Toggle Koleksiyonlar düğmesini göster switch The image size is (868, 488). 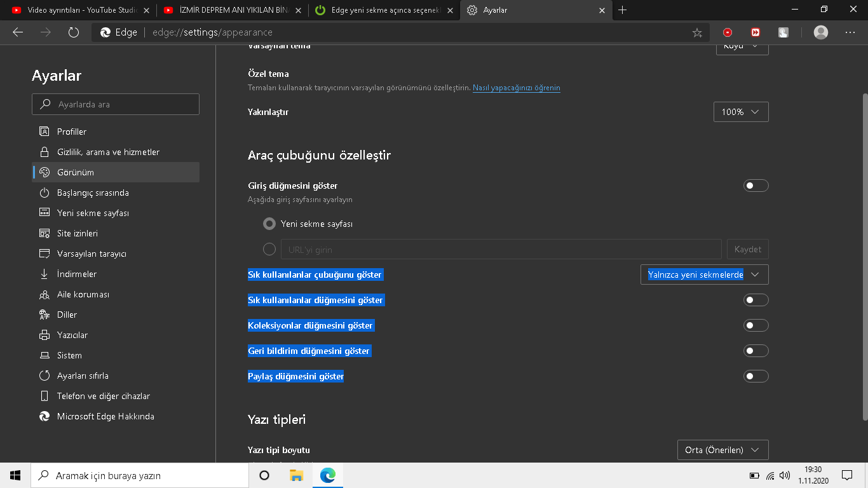coord(756,325)
